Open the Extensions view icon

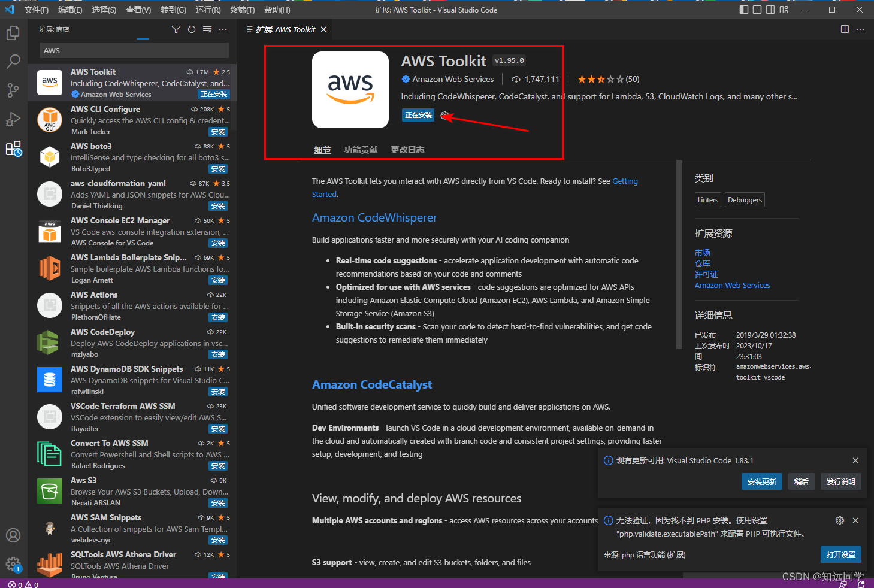tap(13, 148)
